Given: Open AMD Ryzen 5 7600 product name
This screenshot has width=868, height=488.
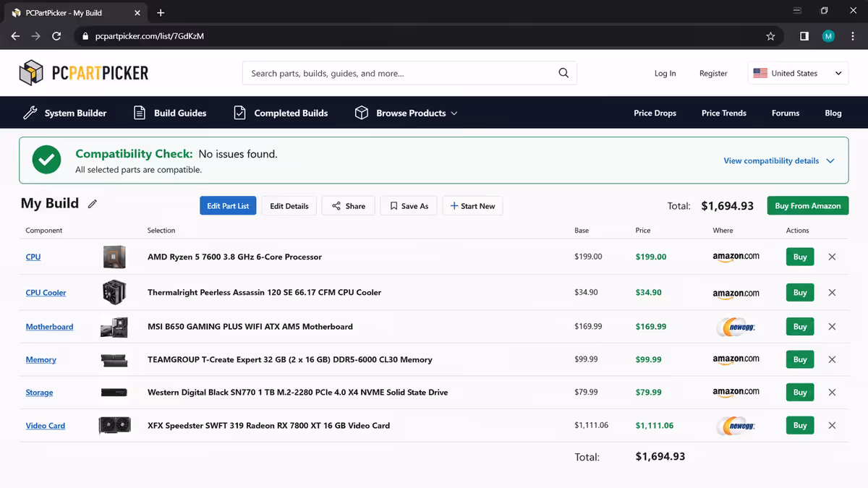Looking at the screenshot, I should click(x=234, y=257).
